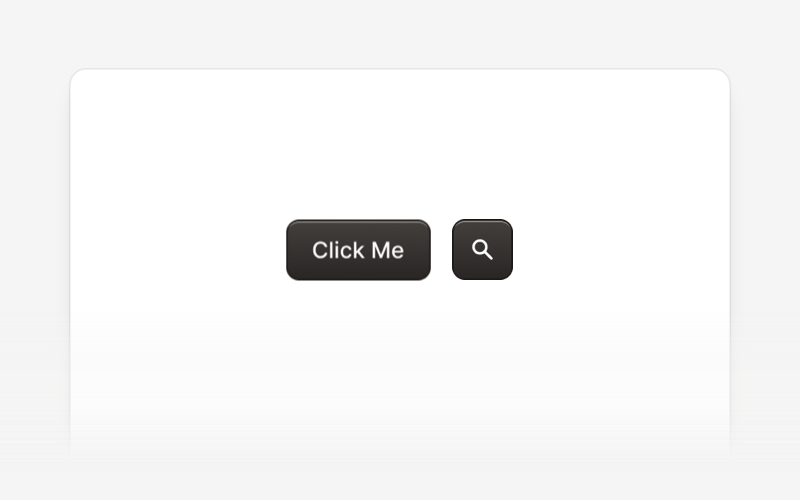The width and height of the screenshot is (800, 500).
Task: Click the word "Me" on the button
Action: click(x=388, y=250)
